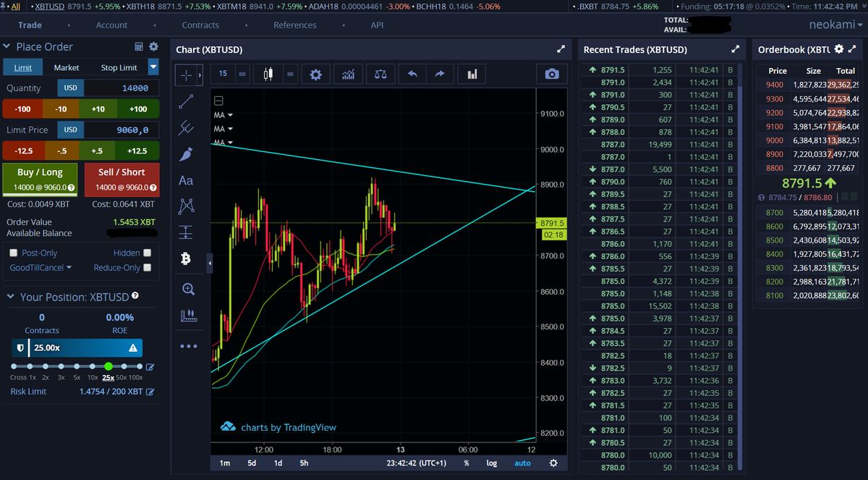The height and width of the screenshot is (480, 868).
Task: Set leverage slider to 10x
Action: click(x=93, y=366)
